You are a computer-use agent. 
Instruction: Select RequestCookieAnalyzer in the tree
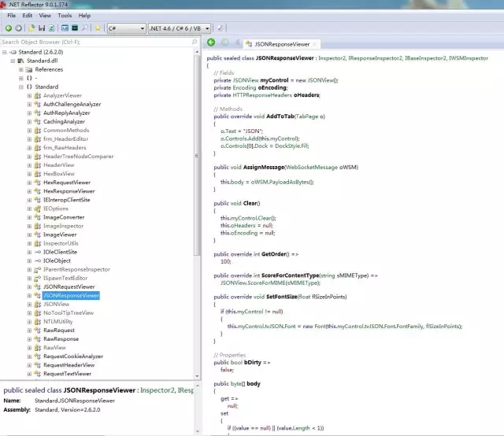tap(73, 357)
